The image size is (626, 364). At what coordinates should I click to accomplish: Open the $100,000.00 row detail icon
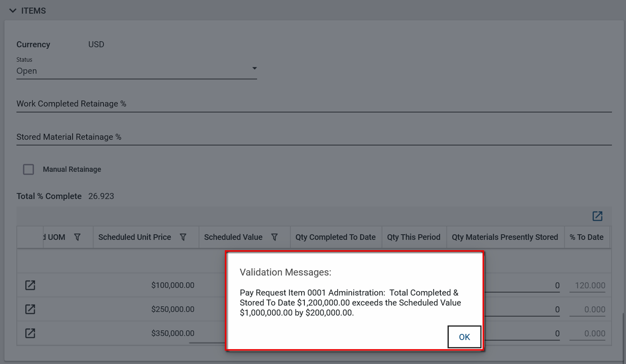(x=30, y=285)
